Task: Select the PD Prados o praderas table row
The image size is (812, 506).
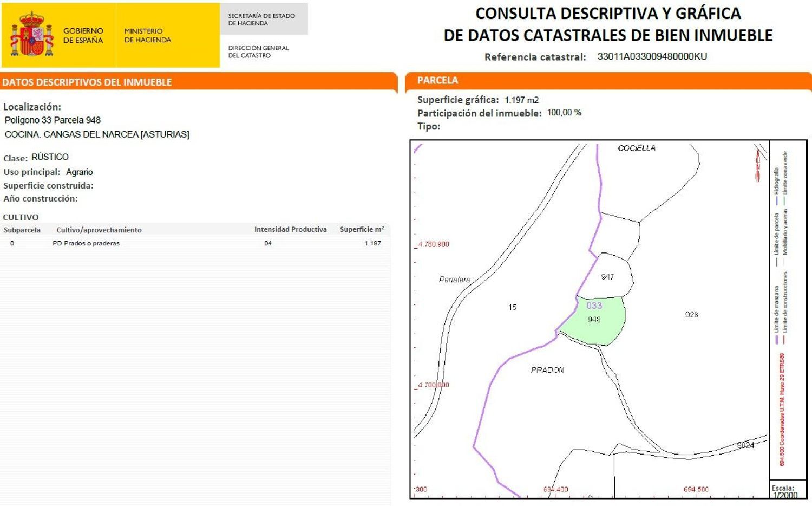Action: (x=195, y=243)
